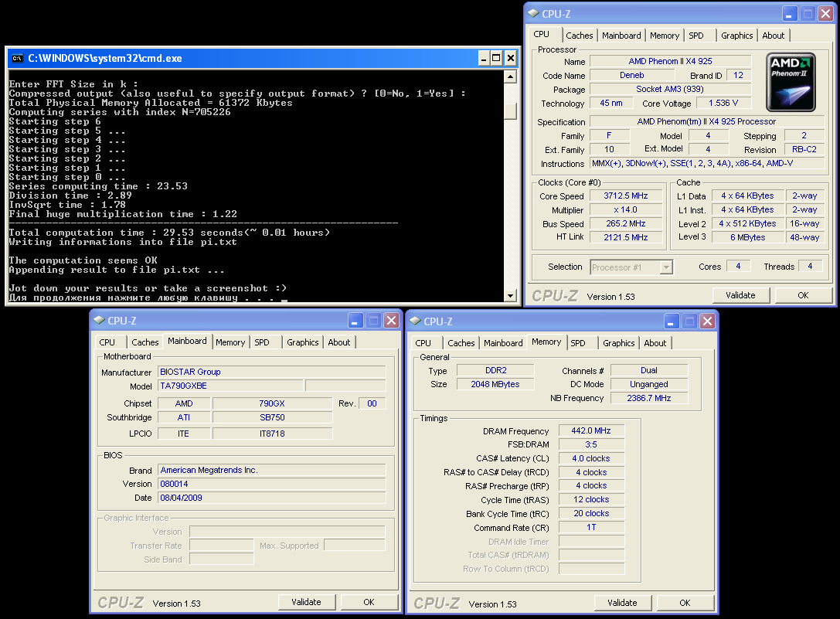Viewport: 840px width, 619px height.
Task: Click the FSB:DRAM value 3:5
Action: [x=591, y=445]
